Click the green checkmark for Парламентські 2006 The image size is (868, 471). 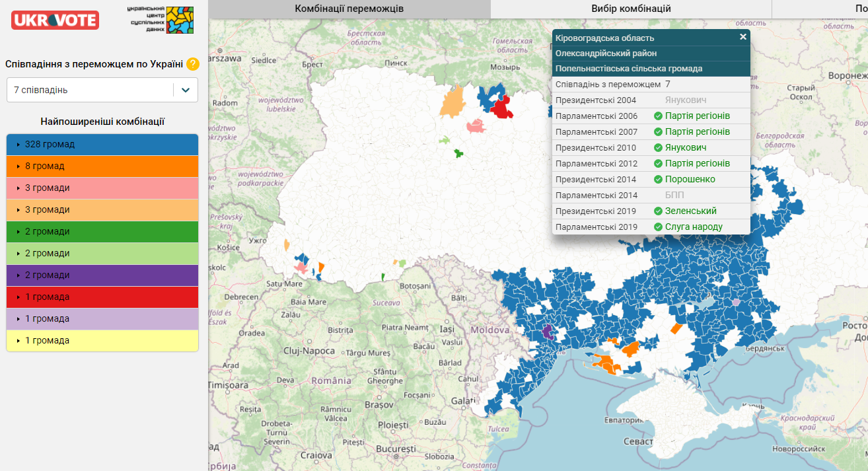(658, 116)
